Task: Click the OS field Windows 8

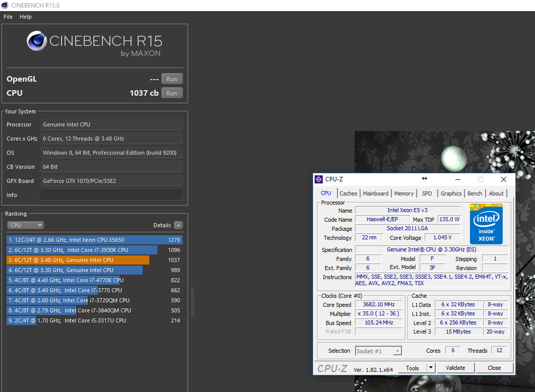Action: pyautogui.click(x=111, y=153)
